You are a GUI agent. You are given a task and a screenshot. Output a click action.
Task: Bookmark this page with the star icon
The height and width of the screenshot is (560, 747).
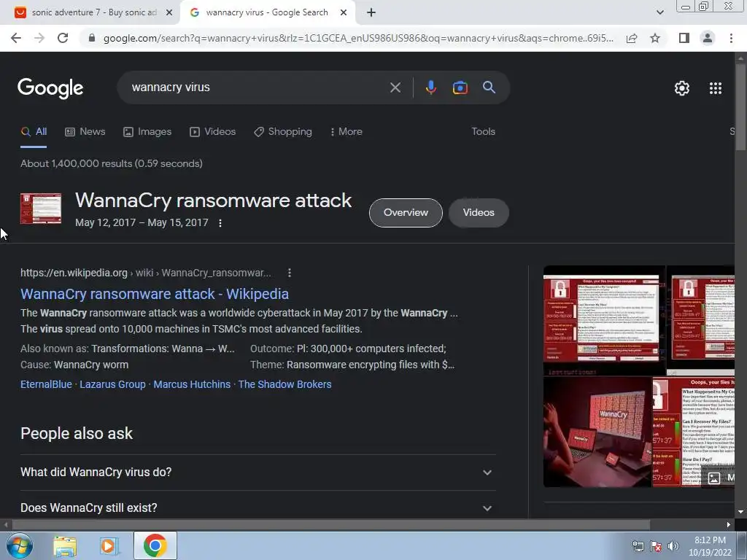[655, 38]
